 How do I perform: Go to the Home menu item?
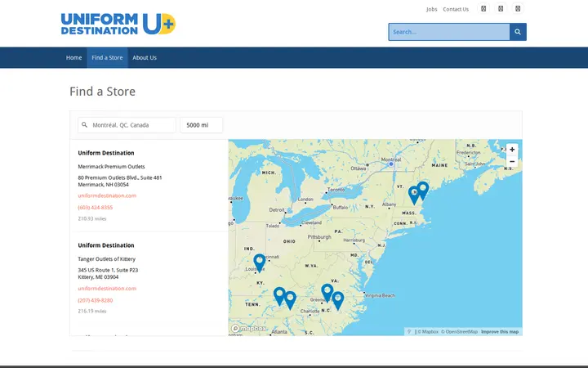pos(73,58)
